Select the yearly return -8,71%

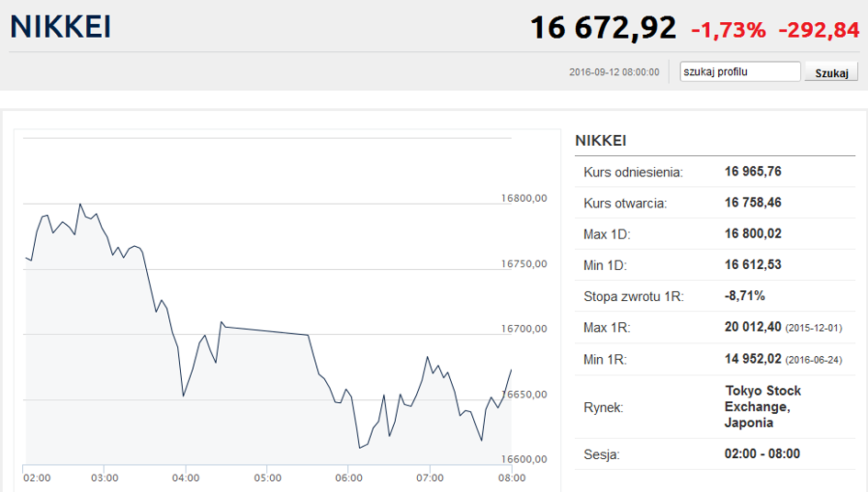click(x=745, y=296)
